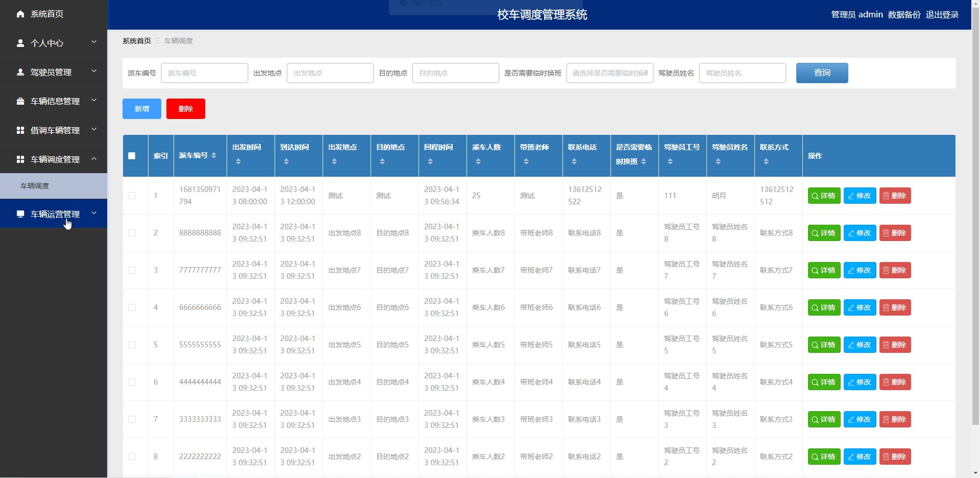980x478 pixels.
Task: Go to 系统首页 via breadcrumb
Action: click(137, 41)
